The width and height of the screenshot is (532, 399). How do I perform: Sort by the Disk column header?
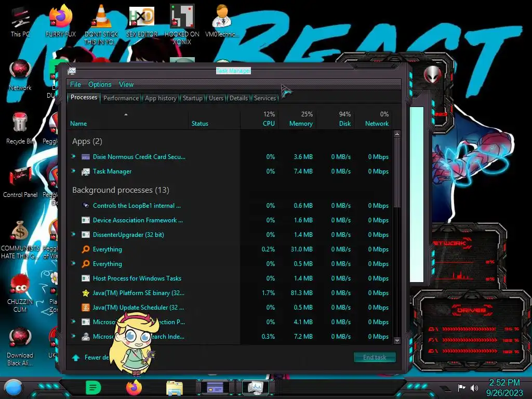click(336, 119)
